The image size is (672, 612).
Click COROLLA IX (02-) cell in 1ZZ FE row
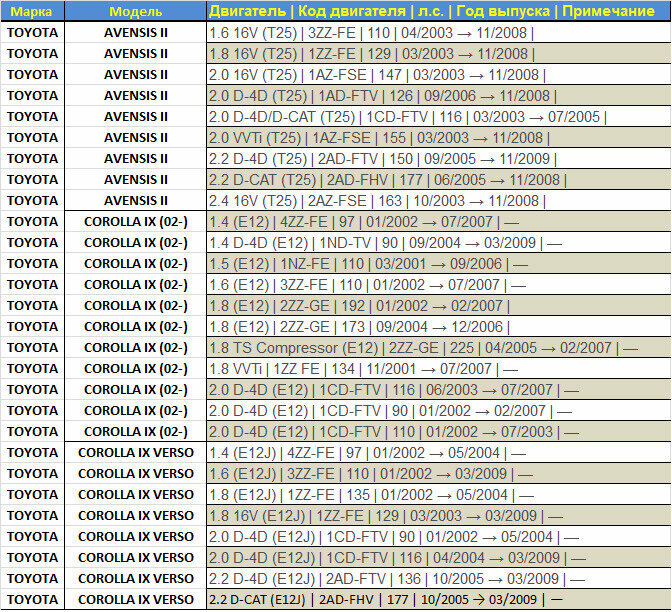(135, 369)
